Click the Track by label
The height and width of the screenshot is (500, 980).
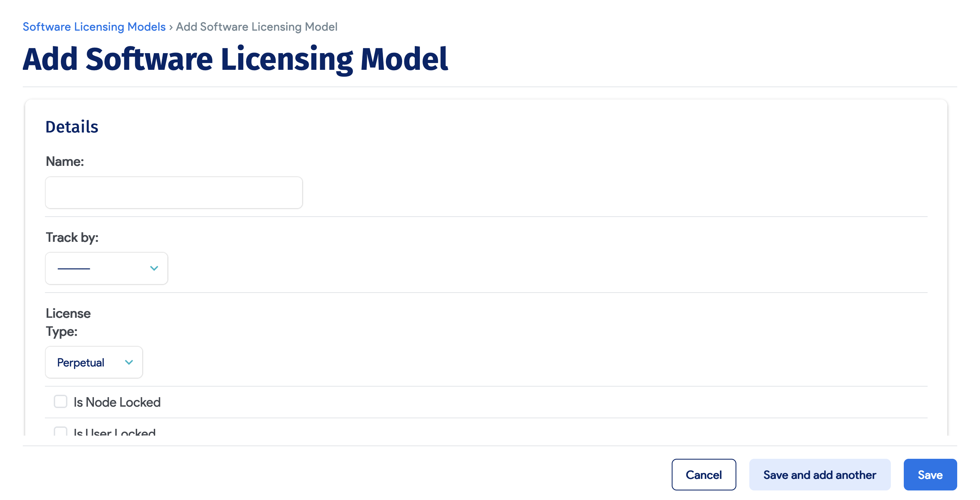(x=72, y=237)
